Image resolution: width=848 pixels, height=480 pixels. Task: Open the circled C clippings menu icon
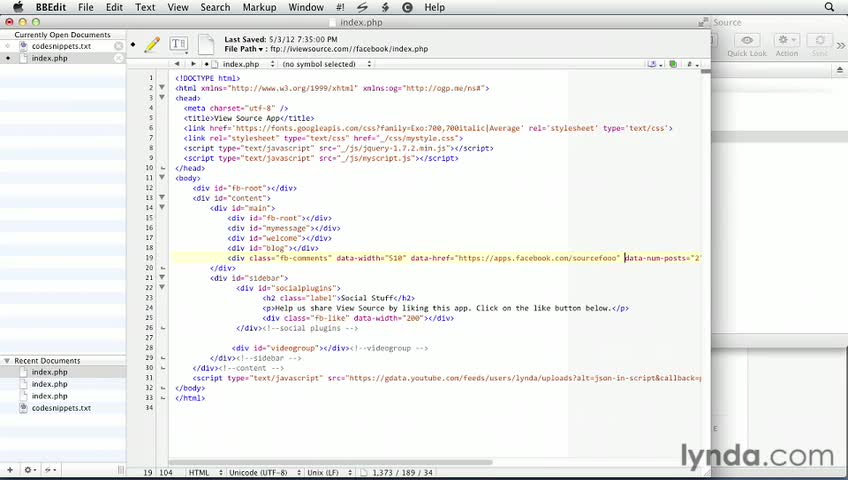[407, 7]
